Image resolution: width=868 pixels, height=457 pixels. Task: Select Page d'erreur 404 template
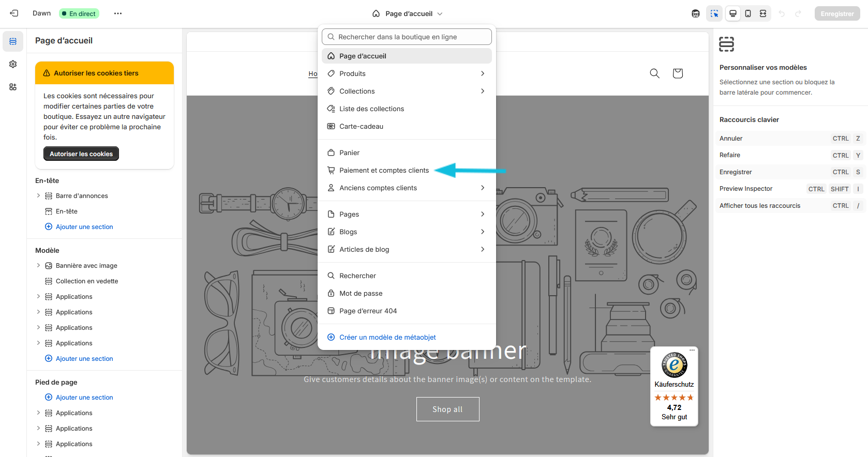pyautogui.click(x=407, y=311)
